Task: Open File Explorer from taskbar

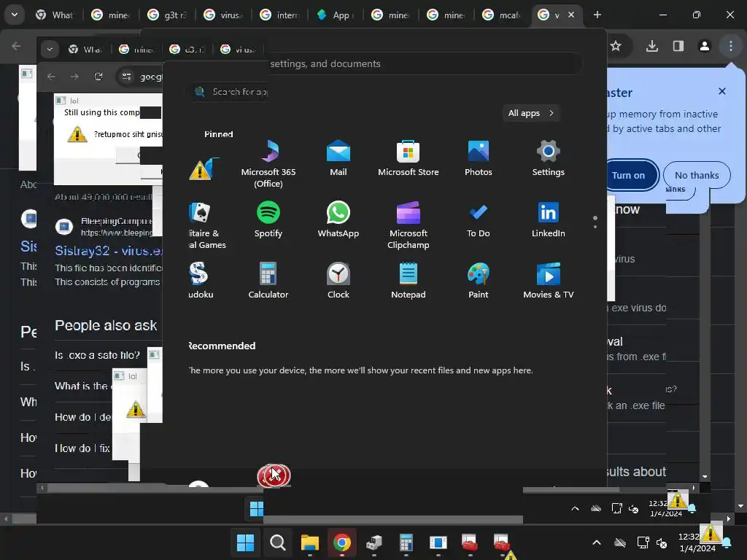Action: pyautogui.click(x=309, y=542)
